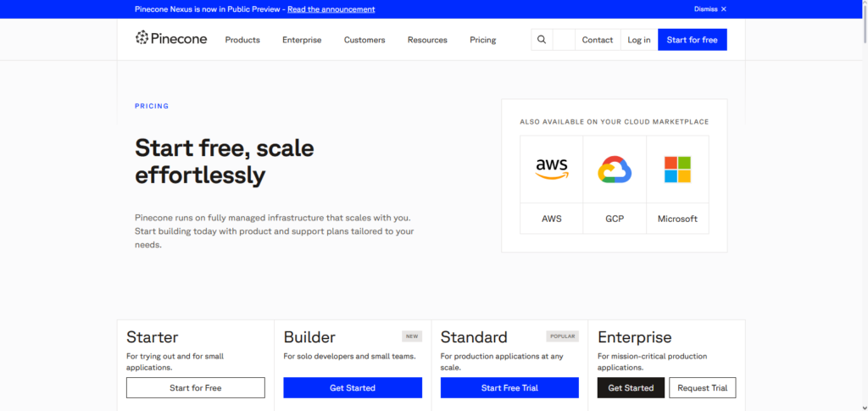Click the header Start for free button
Screen dimensions: 868x411
[692, 40]
